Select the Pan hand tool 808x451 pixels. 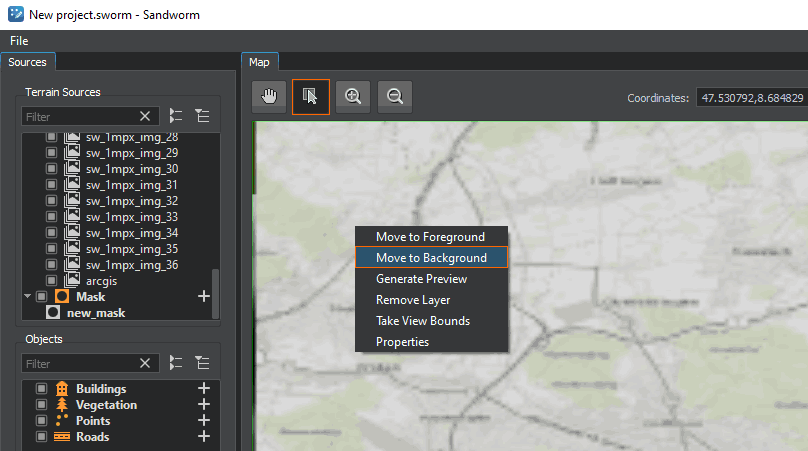[269, 96]
